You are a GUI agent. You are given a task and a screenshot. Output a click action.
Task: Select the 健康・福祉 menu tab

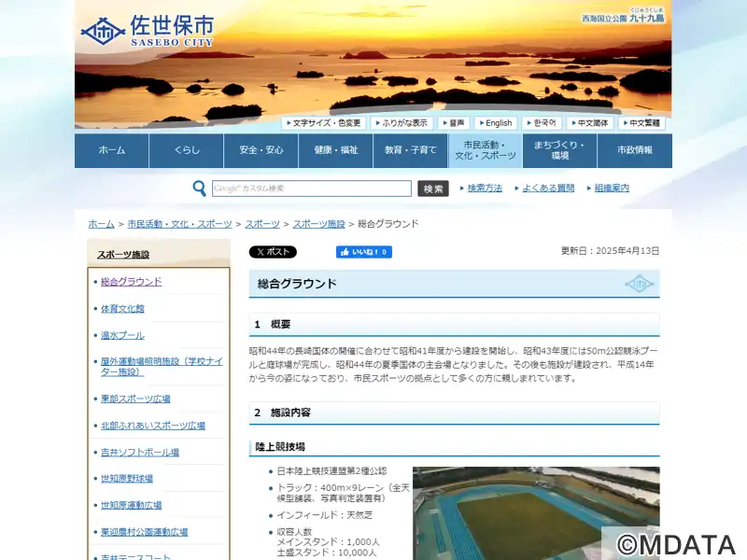pos(336,150)
